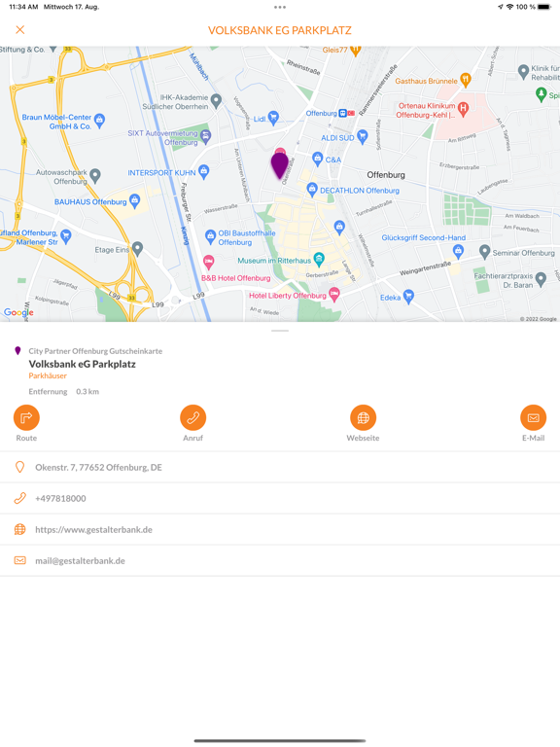The width and height of the screenshot is (560, 747).
Task: Open https://www.gestalterbank.de link
Action: [280, 530]
